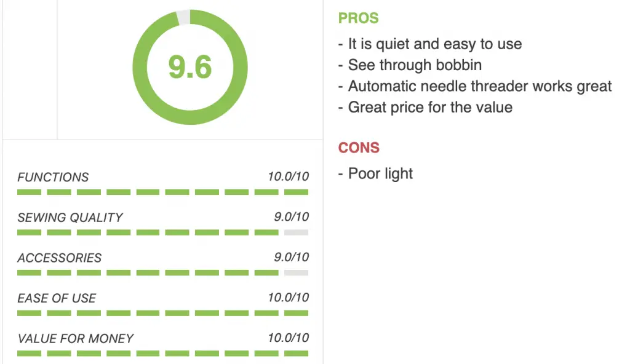Click the EASE OF USE rating bar

[162, 313]
